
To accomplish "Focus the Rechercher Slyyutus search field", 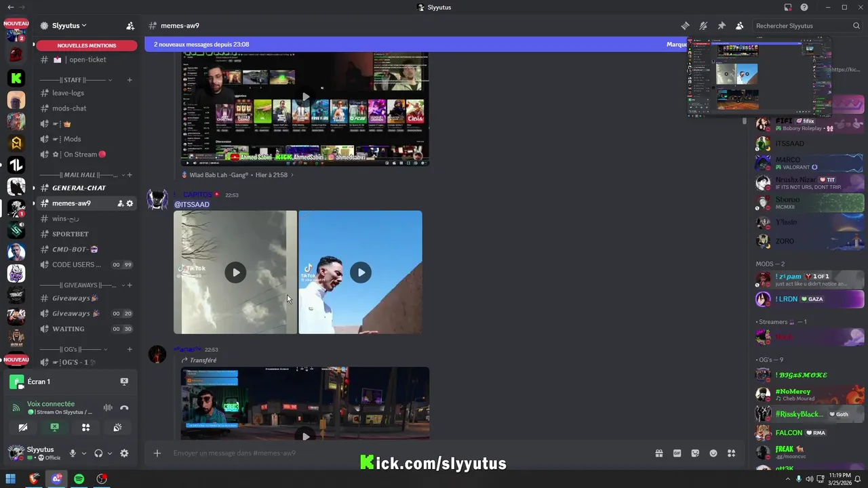I will [x=807, y=26].
